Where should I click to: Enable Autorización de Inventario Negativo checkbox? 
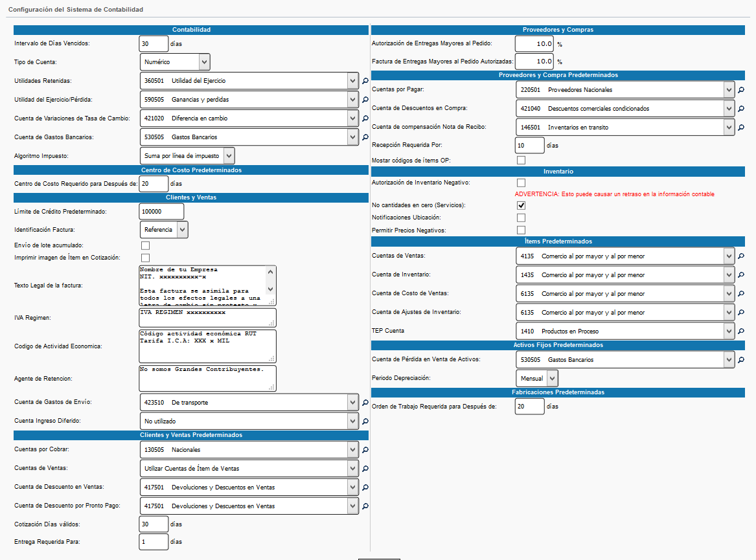coord(521,183)
